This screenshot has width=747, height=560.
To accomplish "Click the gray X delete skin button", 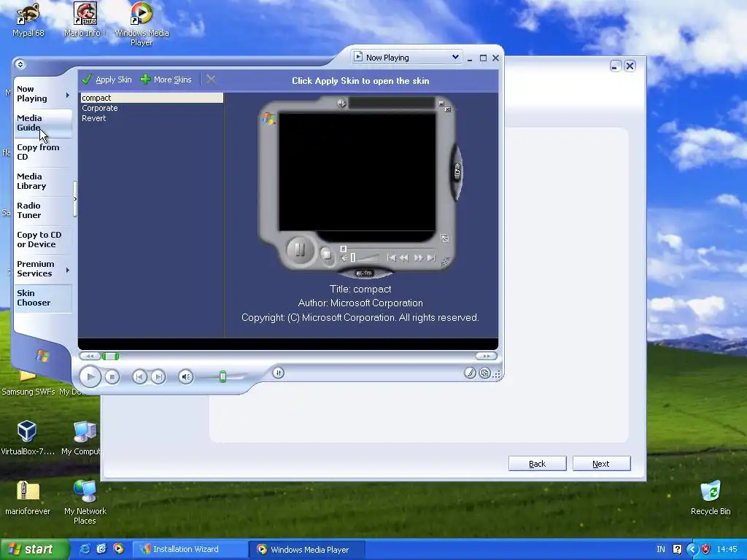I will [211, 79].
